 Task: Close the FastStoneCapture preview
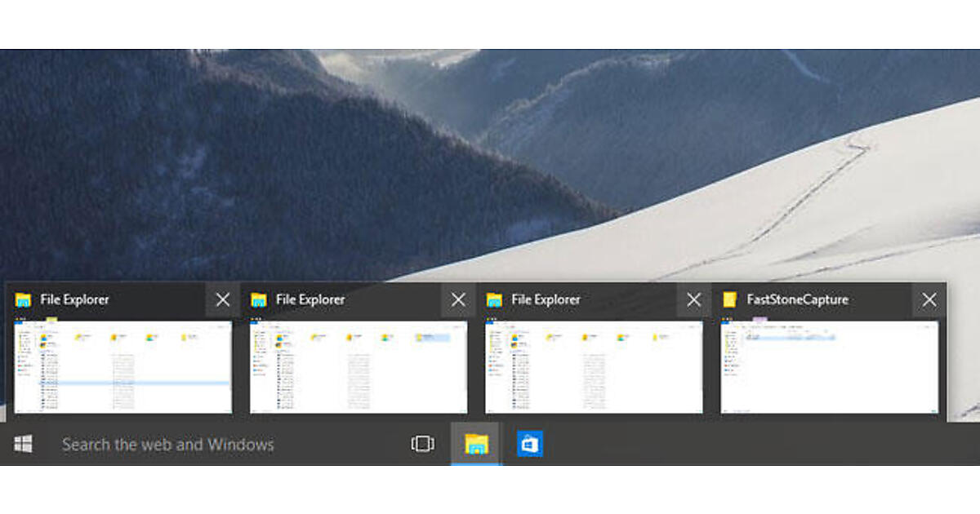(x=929, y=300)
